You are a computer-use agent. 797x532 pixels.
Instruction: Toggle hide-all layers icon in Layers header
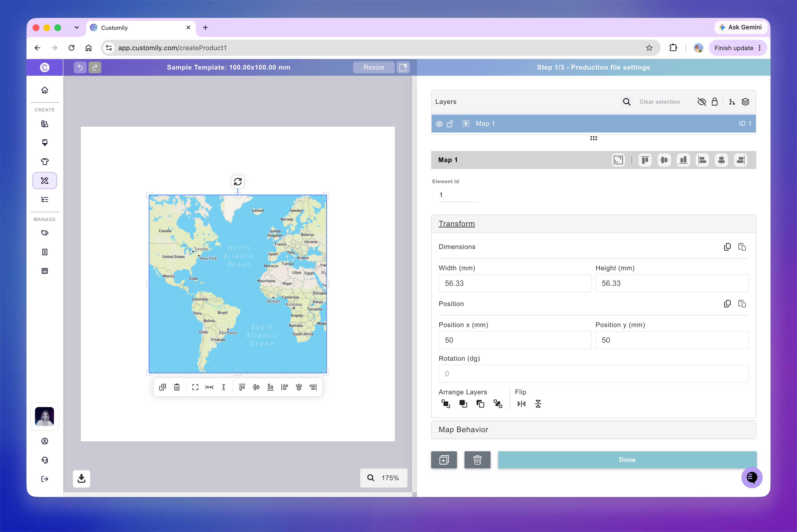tap(702, 102)
